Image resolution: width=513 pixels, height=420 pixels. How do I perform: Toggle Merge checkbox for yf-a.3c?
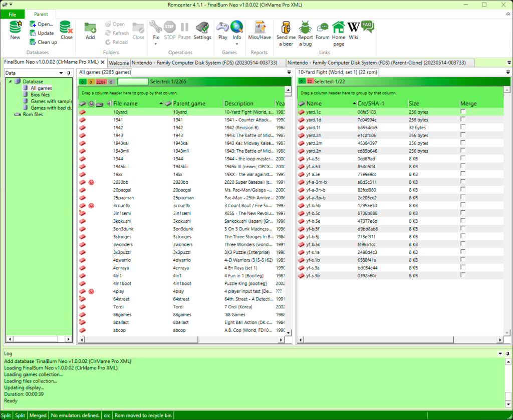pos(463,159)
